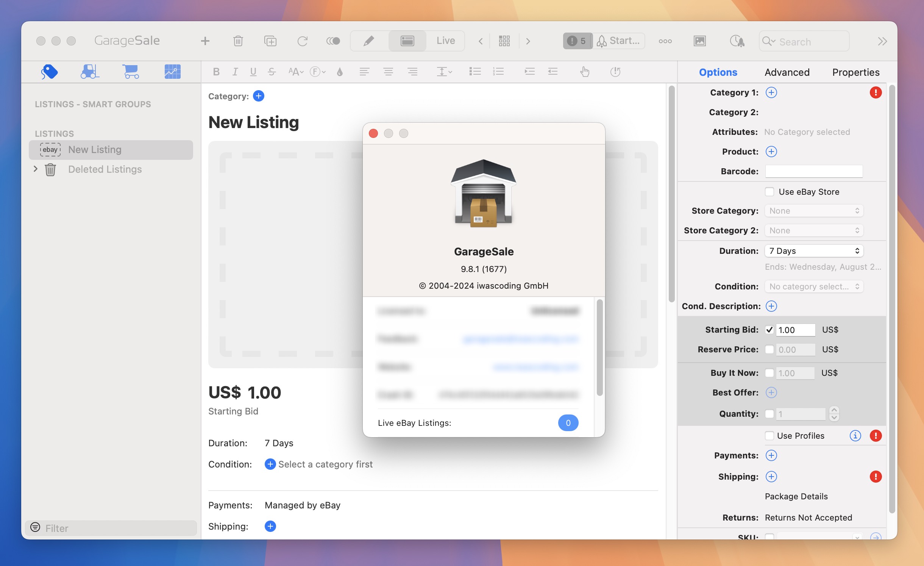The image size is (924, 566).
Task: Pick text color with droplet icon
Action: pyautogui.click(x=340, y=72)
